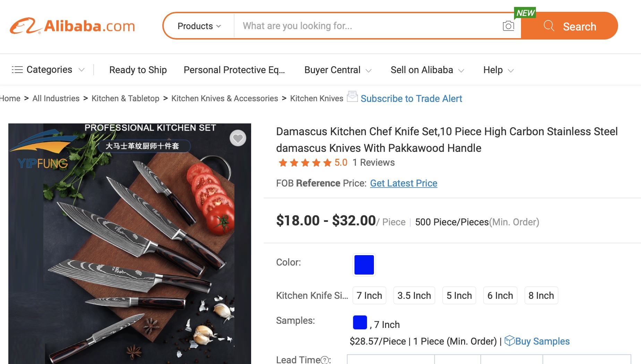The image size is (641, 364).
Task: Expand the Buyer Central menu
Action: coord(338,70)
